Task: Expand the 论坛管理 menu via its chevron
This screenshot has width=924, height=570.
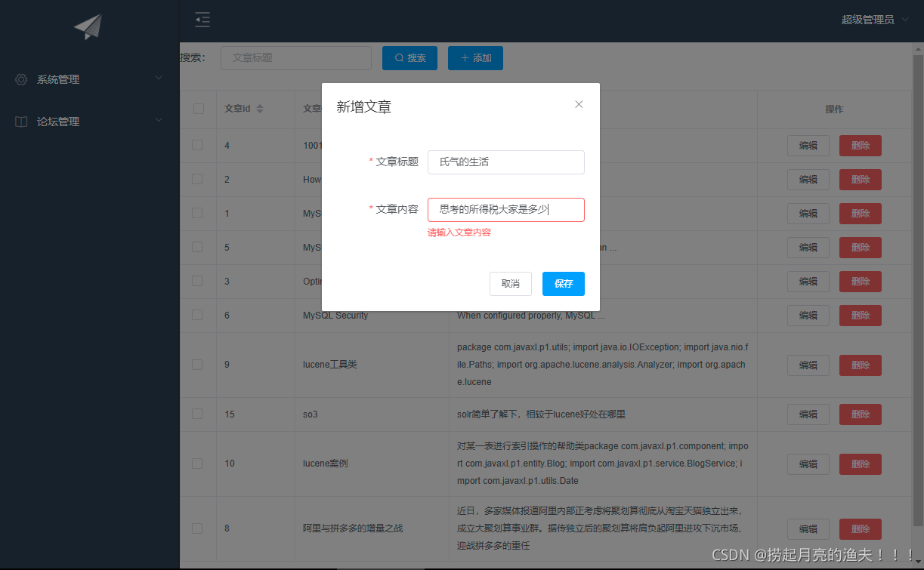Action: pyautogui.click(x=159, y=120)
